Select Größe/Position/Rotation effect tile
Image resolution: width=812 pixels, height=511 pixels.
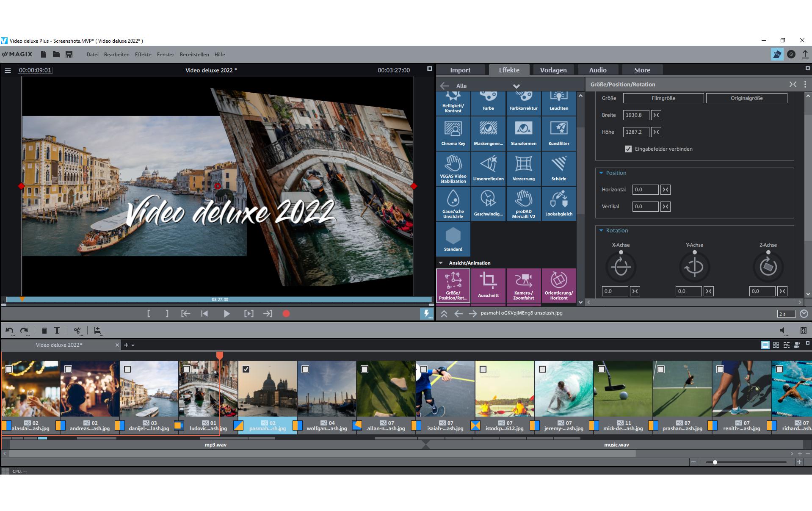click(453, 285)
